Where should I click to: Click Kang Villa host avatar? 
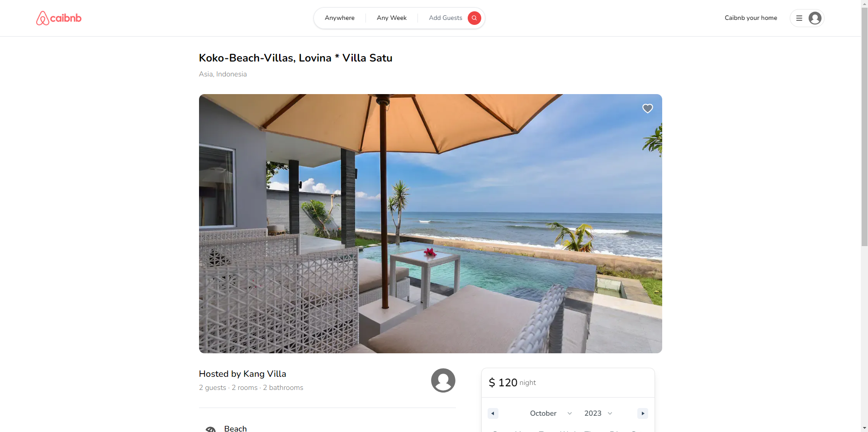point(443,380)
